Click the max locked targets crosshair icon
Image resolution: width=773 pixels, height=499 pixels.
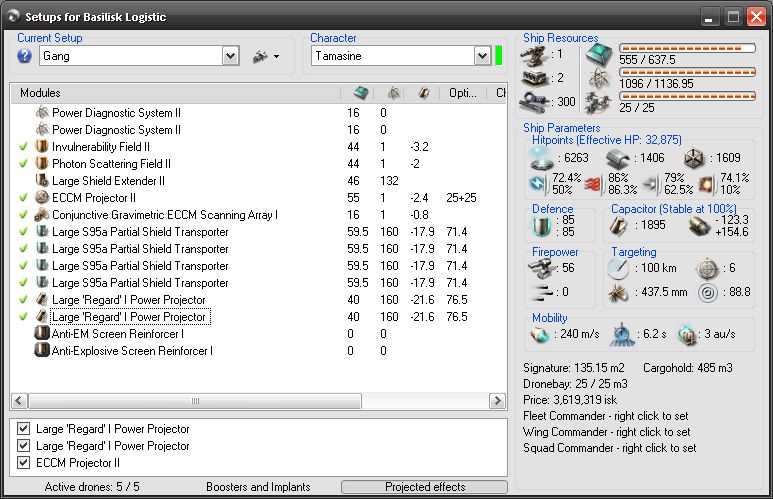(707, 268)
